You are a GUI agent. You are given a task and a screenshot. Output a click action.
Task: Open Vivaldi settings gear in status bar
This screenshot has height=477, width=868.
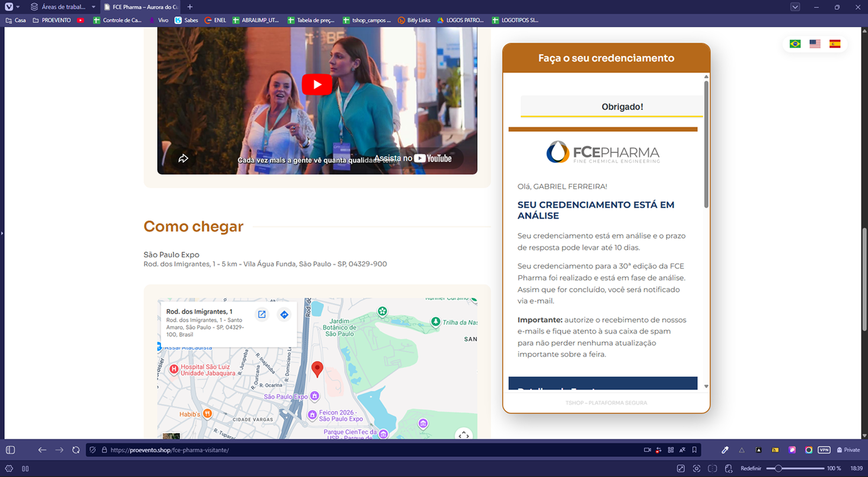pos(9,468)
